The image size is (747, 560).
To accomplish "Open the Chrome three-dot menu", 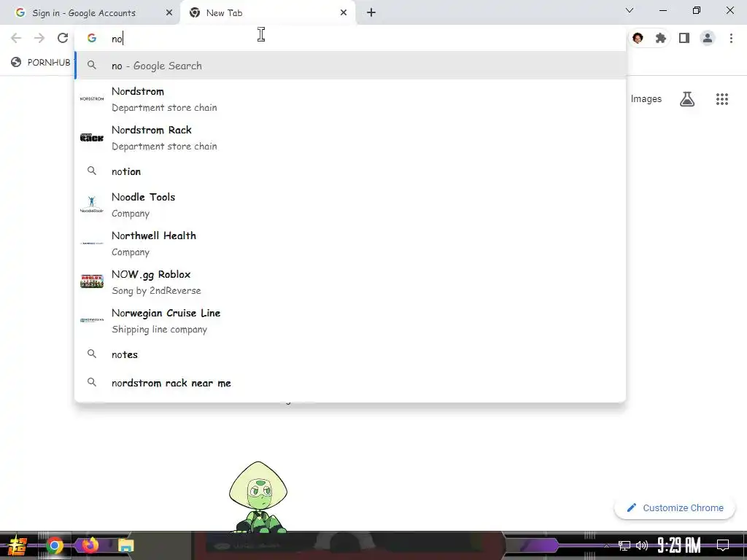I will (x=731, y=38).
